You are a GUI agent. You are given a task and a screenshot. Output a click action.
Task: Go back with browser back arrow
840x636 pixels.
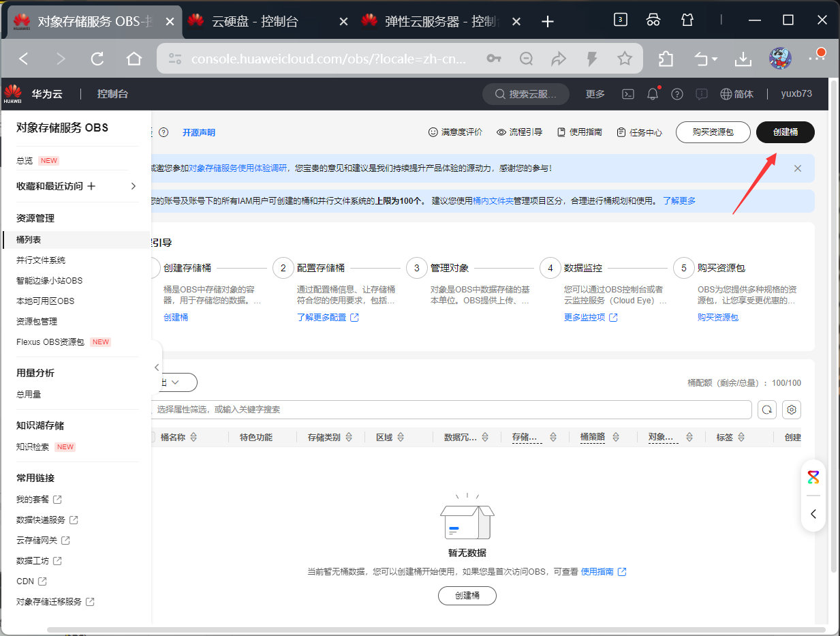24,59
